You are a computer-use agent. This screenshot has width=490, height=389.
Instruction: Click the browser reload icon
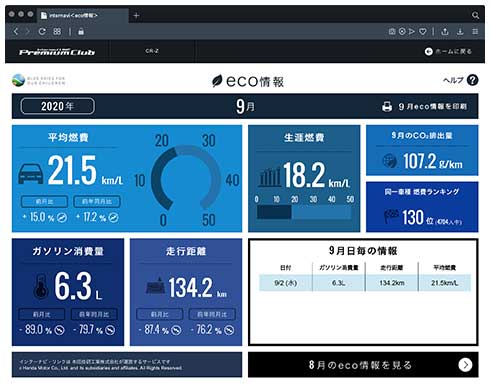(42, 31)
